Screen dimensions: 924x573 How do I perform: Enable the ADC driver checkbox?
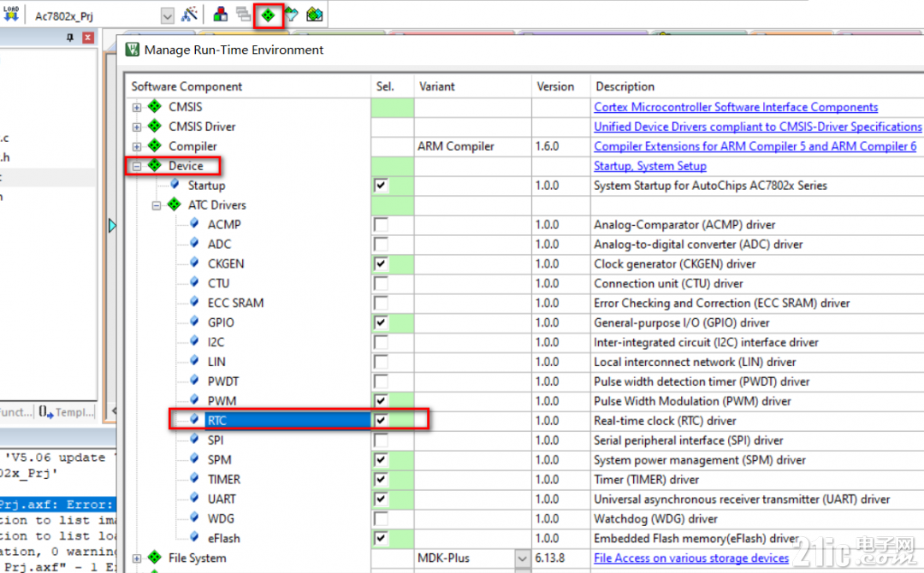click(x=382, y=244)
